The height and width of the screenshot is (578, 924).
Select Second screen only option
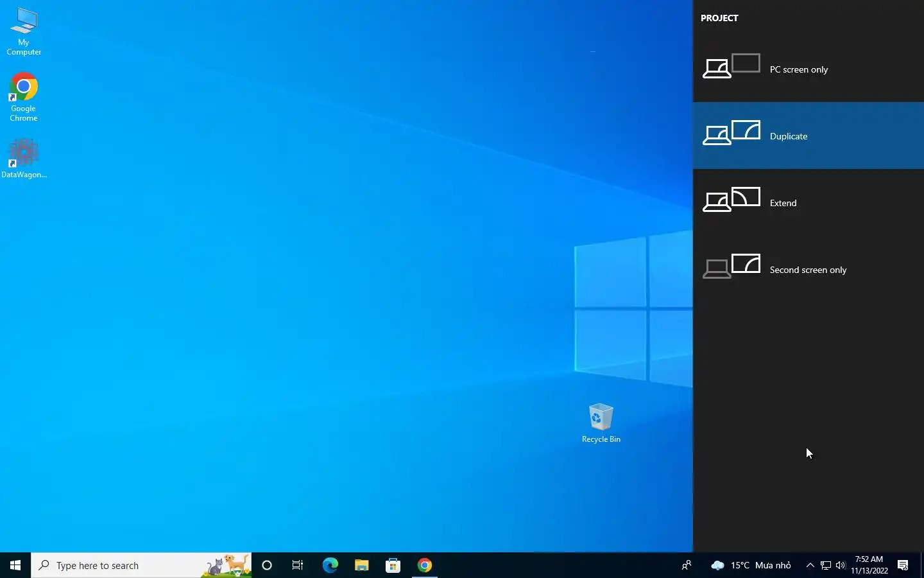(809, 269)
